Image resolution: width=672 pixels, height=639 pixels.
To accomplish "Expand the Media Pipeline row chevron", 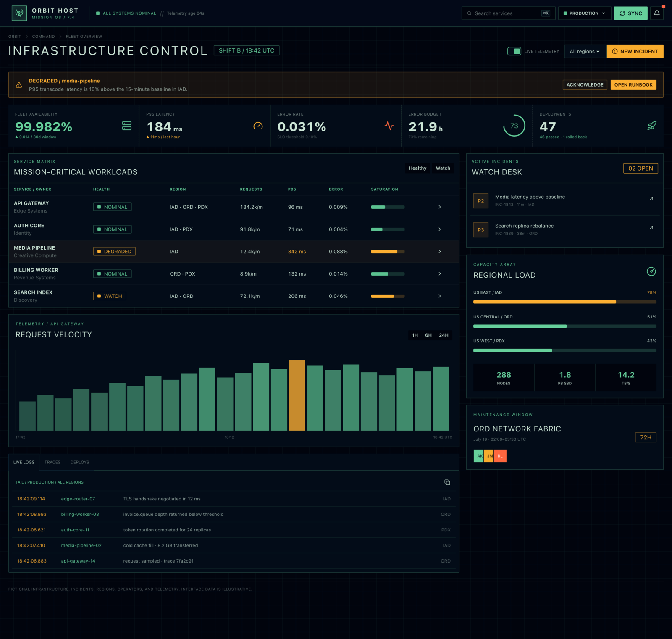I will click(440, 252).
